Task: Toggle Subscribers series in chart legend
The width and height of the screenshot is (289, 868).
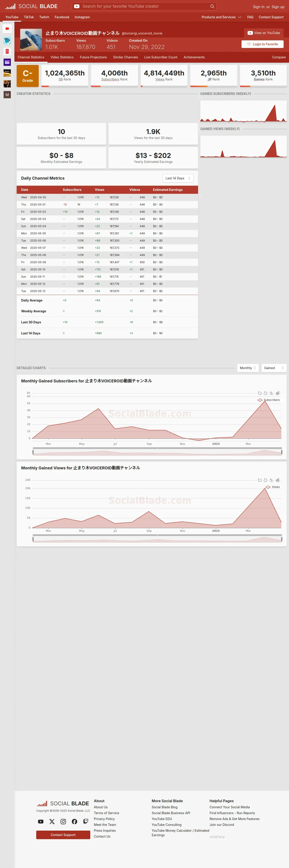Action: pyautogui.click(x=269, y=400)
